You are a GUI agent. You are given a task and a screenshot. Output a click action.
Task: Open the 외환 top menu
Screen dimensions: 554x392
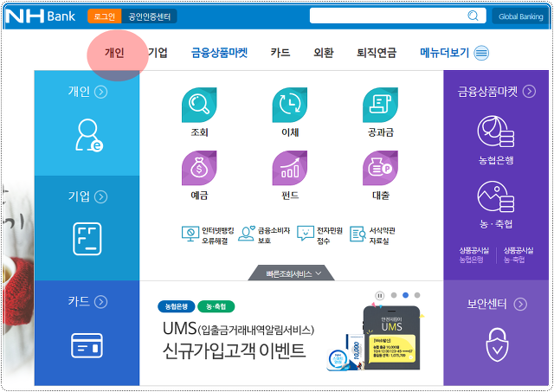324,53
